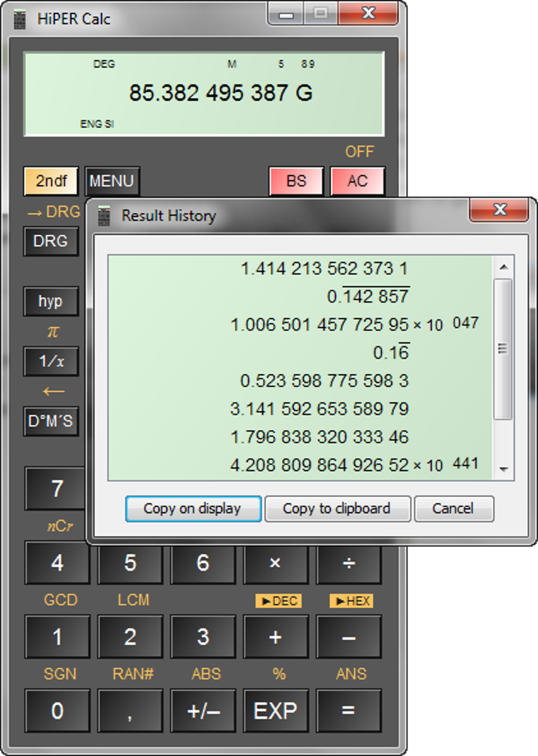
Task: Click the multiplication × key
Action: click(x=275, y=563)
